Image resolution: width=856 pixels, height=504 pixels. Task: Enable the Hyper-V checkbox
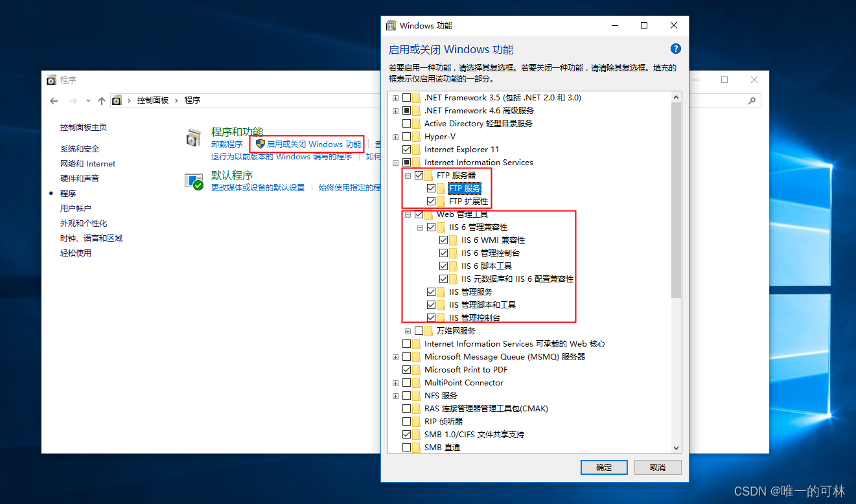click(407, 137)
